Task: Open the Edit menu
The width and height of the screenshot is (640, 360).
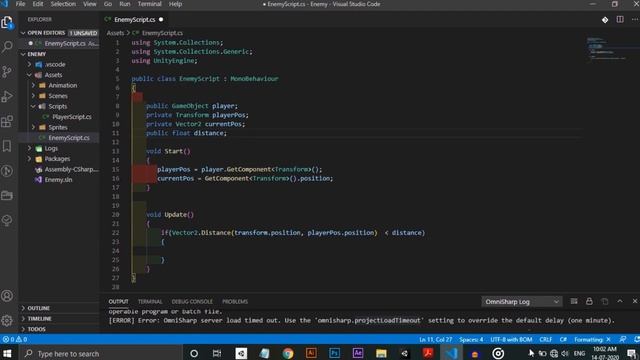Action: tap(38, 4)
